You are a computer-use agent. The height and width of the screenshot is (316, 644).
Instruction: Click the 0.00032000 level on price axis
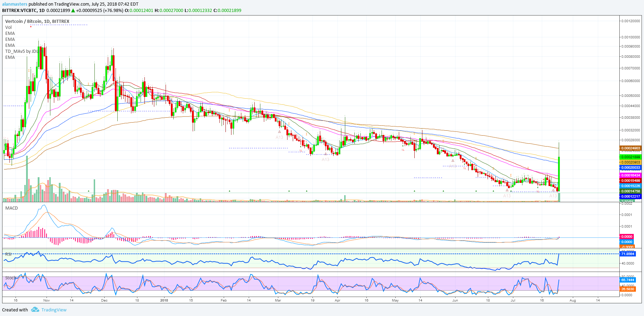(631, 130)
